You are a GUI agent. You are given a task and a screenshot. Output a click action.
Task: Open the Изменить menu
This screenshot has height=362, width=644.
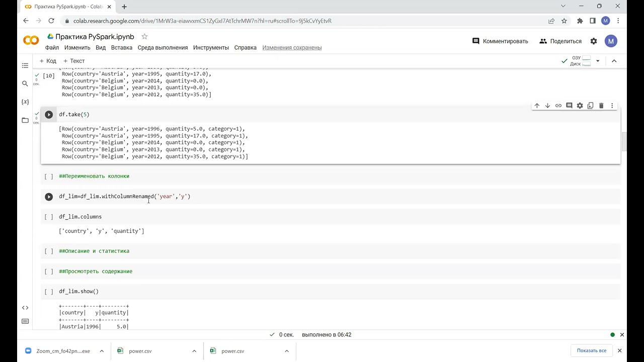click(77, 48)
